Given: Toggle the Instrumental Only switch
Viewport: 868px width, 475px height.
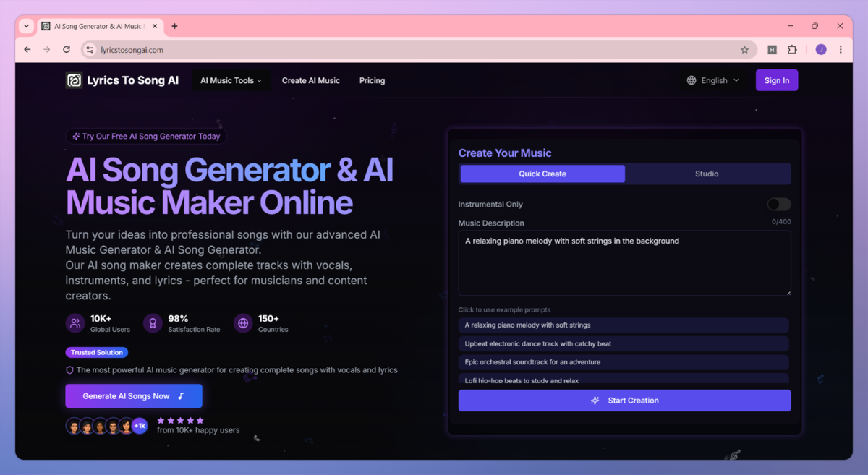Looking at the screenshot, I should 779,205.
